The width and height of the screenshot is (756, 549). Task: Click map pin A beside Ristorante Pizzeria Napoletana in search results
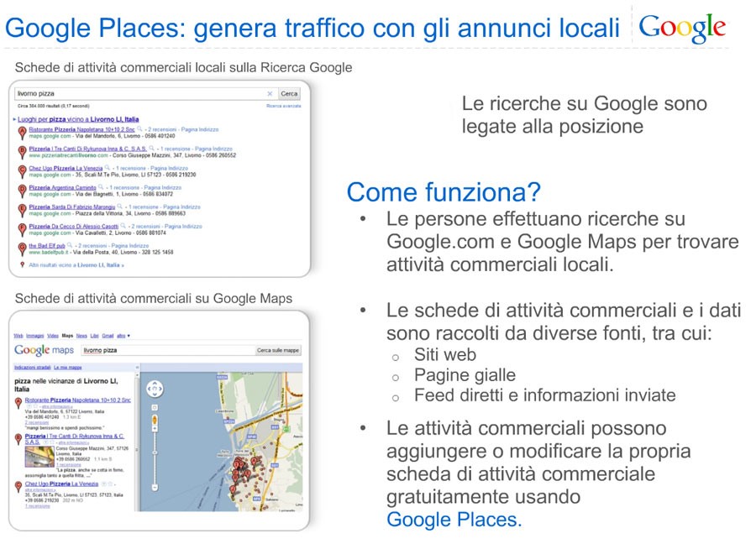pos(22,133)
